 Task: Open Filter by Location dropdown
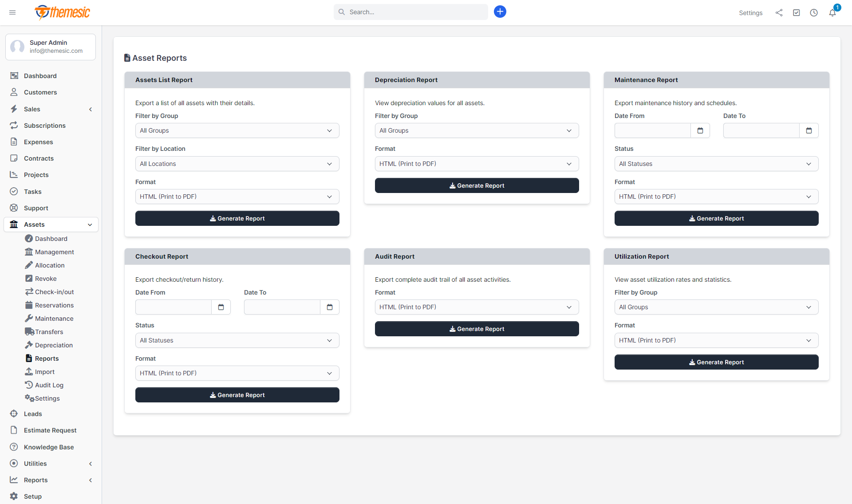pyautogui.click(x=237, y=164)
